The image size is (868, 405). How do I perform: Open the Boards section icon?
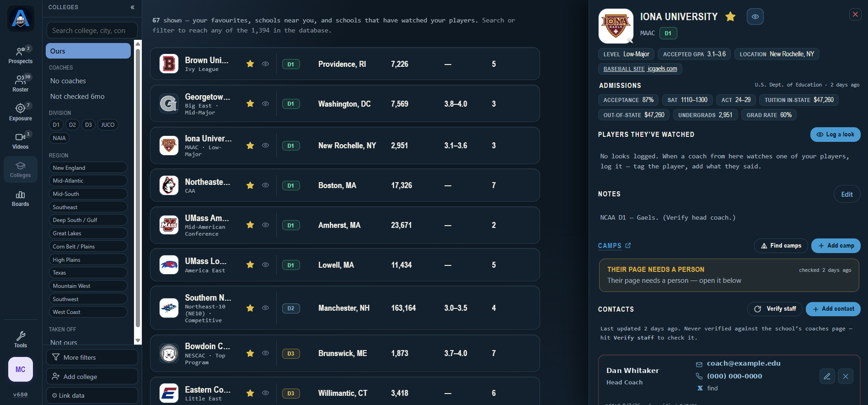(x=21, y=198)
